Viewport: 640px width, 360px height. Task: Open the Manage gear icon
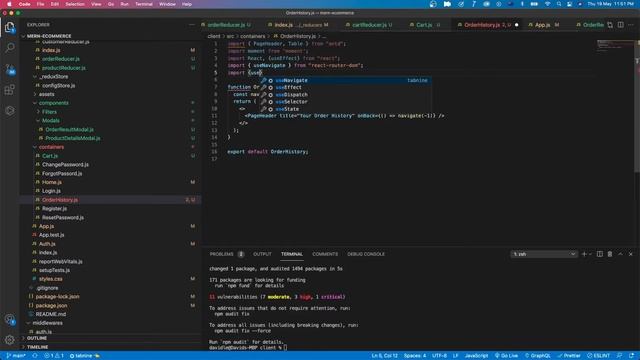tap(9, 339)
